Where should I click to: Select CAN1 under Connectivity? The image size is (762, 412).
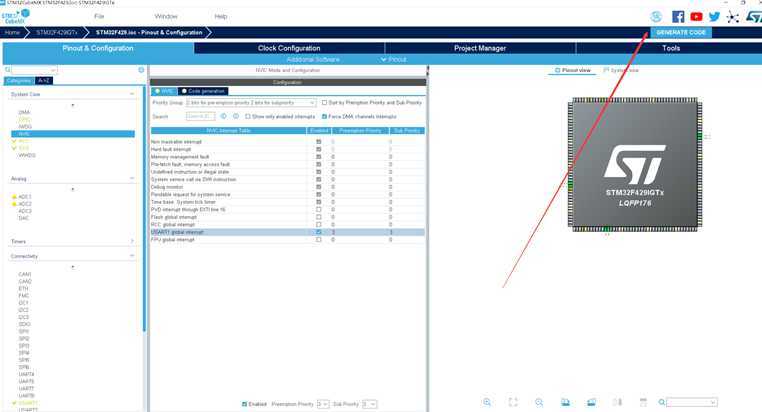(x=25, y=274)
